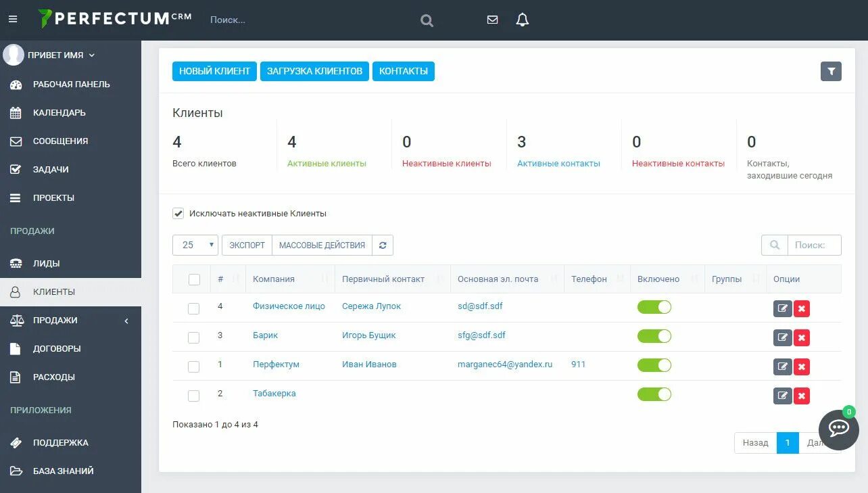Filter by Активные клиенты stat link

point(327,164)
